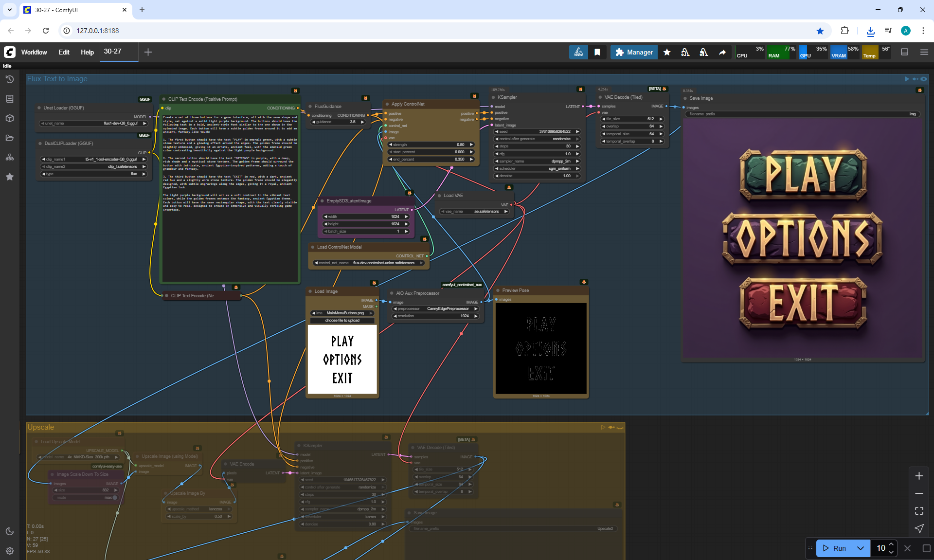
Task: Open the workflows folder sidebar icon
Action: (x=10, y=138)
